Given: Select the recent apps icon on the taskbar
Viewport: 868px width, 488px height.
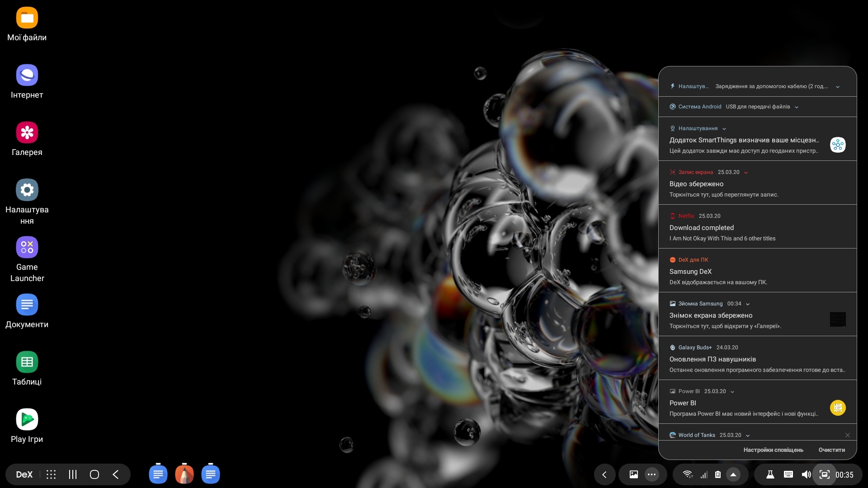Looking at the screenshot, I should [x=72, y=474].
